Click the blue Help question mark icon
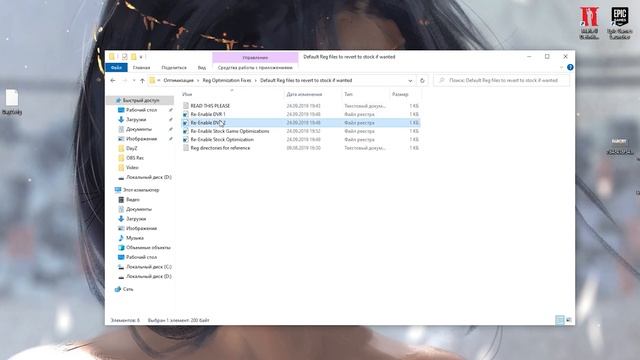 click(x=570, y=67)
